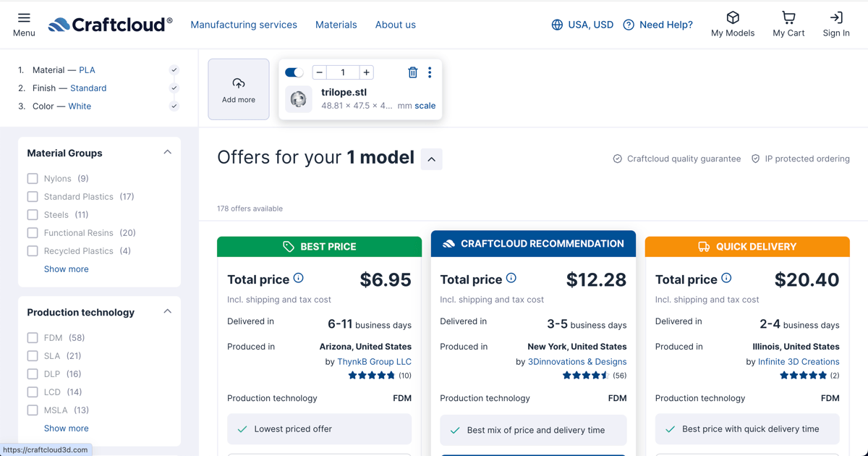Click the Sign In icon

point(836,17)
